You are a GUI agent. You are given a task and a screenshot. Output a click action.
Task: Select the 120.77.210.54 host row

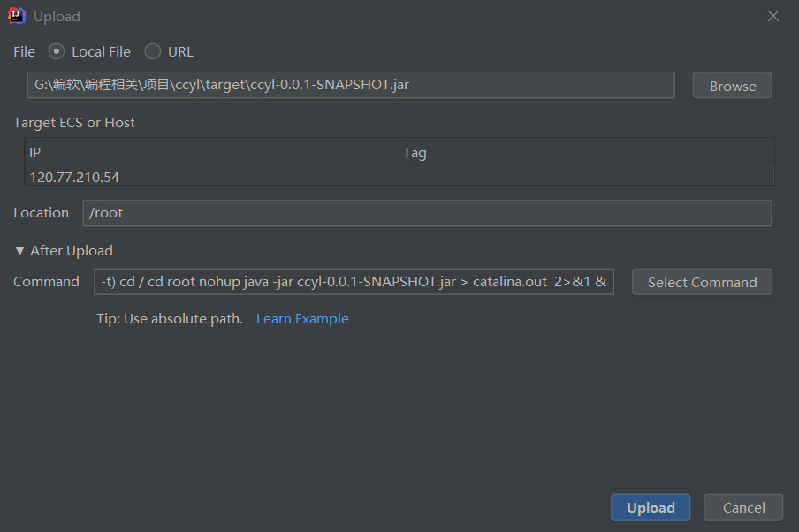399,177
